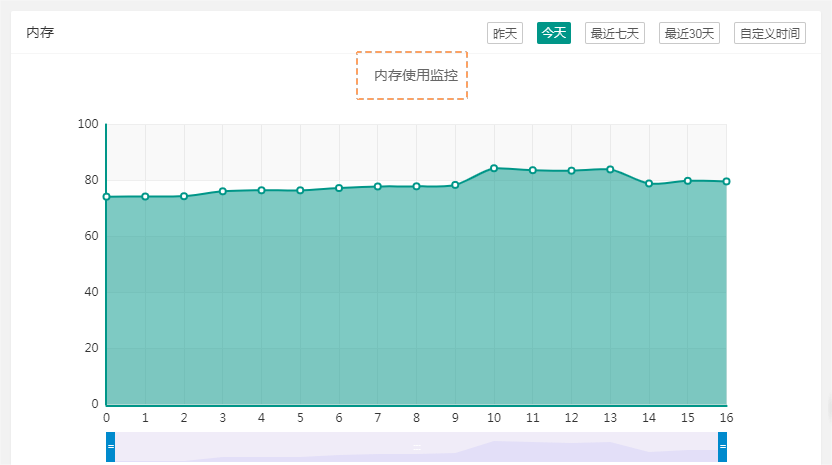This screenshot has width=832, height=465.
Task: Click the peak data point at hour 10
Action: [x=494, y=168]
